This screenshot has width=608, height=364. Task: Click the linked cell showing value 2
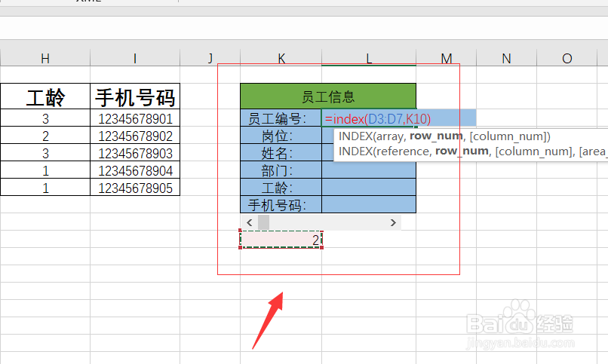281,240
